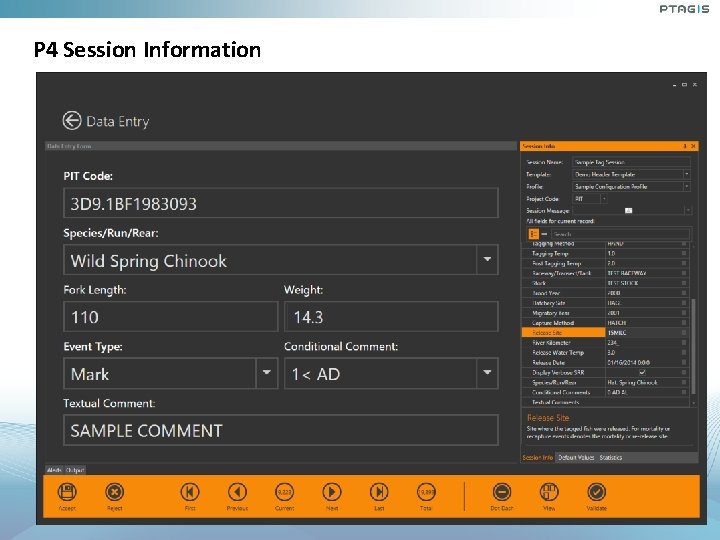Expand the Template dropdown in Session Info
720x540 pixels.
tap(686, 174)
